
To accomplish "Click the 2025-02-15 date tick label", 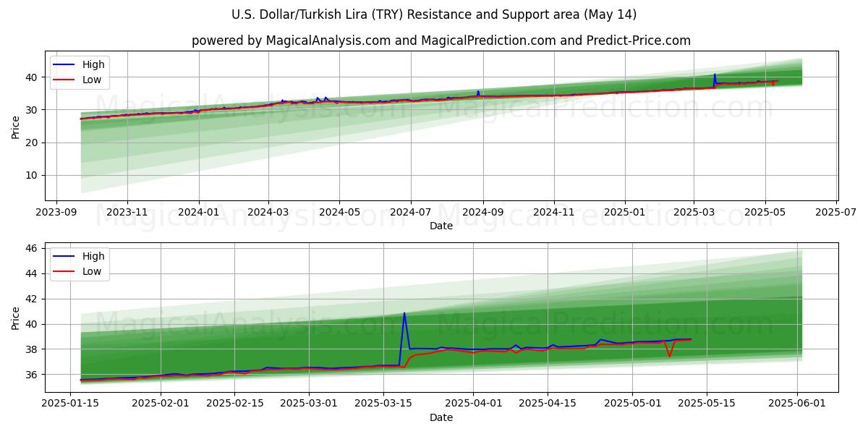I will [235, 404].
